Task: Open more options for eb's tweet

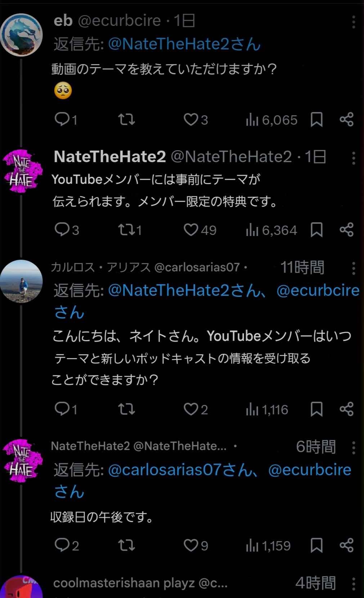Action: coord(354,22)
